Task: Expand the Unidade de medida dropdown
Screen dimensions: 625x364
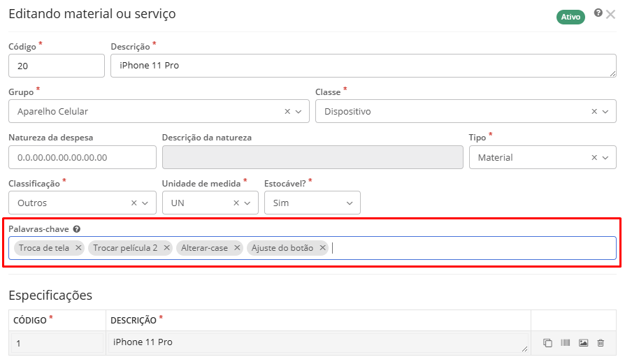Action: click(x=247, y=203)
